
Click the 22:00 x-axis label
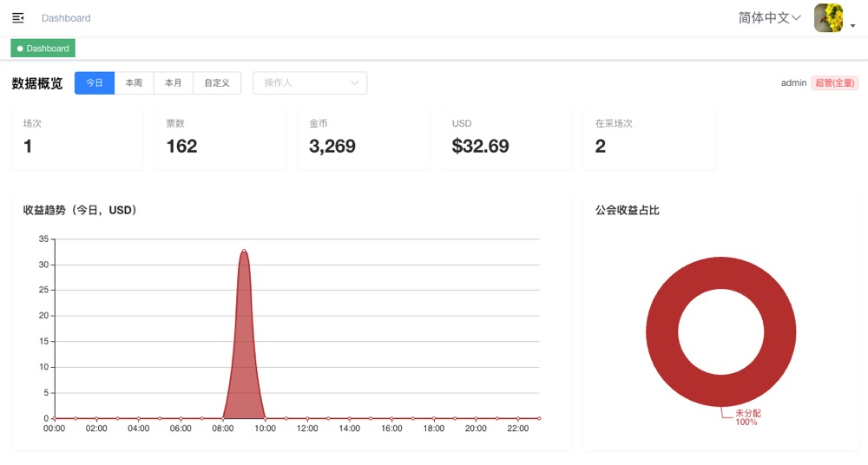pos(518,429)
